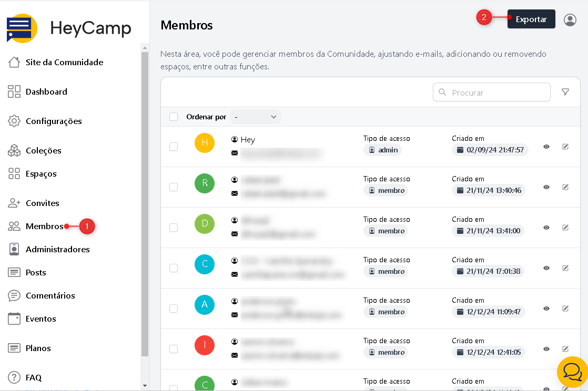Open Configurações in the sidebar

pos(54,121)
